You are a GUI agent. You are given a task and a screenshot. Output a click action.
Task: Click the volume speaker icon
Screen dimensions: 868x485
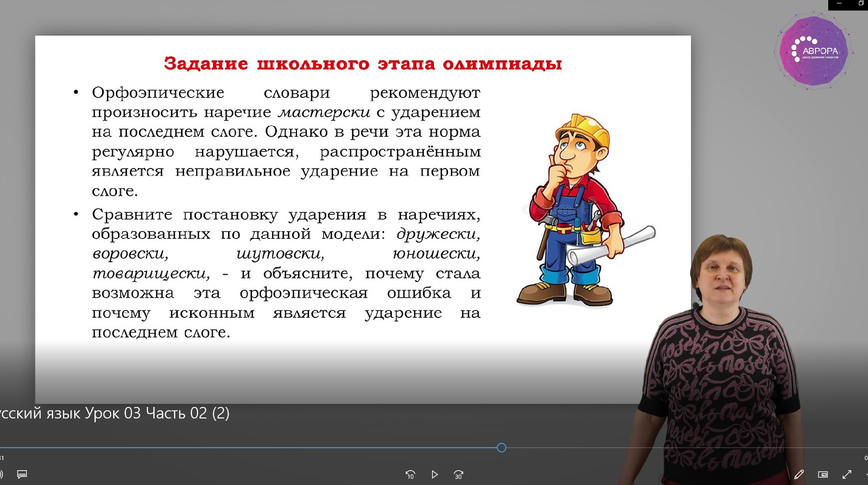(1, 474)
